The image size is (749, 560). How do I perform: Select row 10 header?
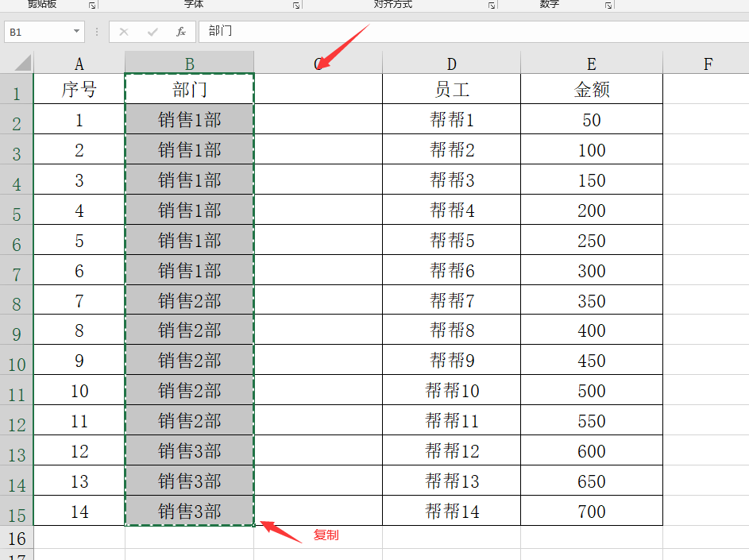click(x=16, y=360)
